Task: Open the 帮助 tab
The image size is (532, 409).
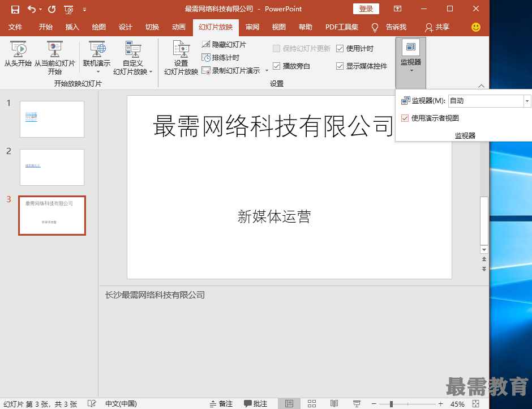Action: 306,27
